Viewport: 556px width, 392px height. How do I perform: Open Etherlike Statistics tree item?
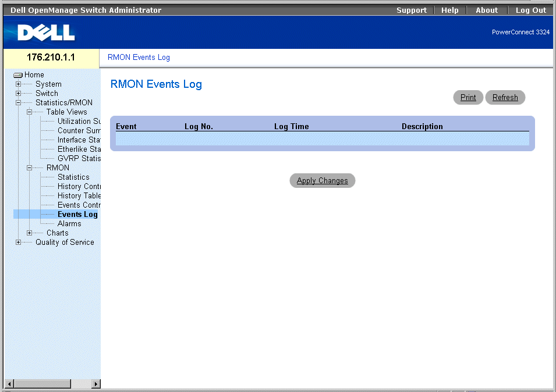79,149
